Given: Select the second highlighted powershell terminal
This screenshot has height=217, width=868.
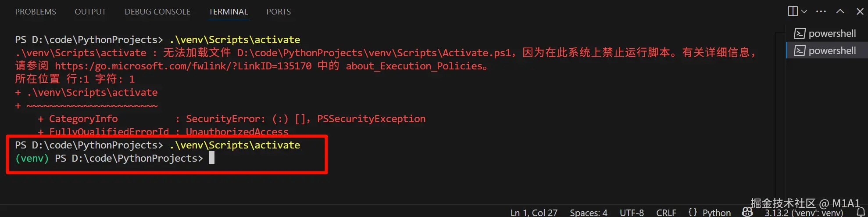Looking at the screenshot, I should [x=832, y=51].
